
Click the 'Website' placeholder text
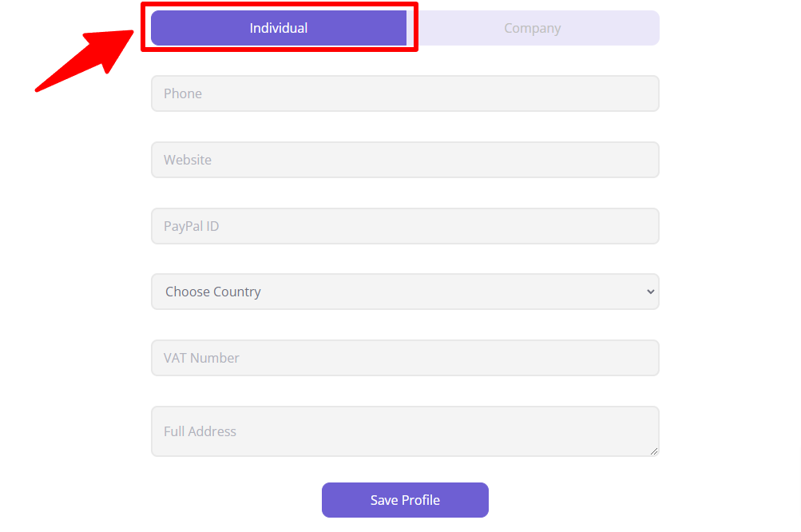pos(188,160)
